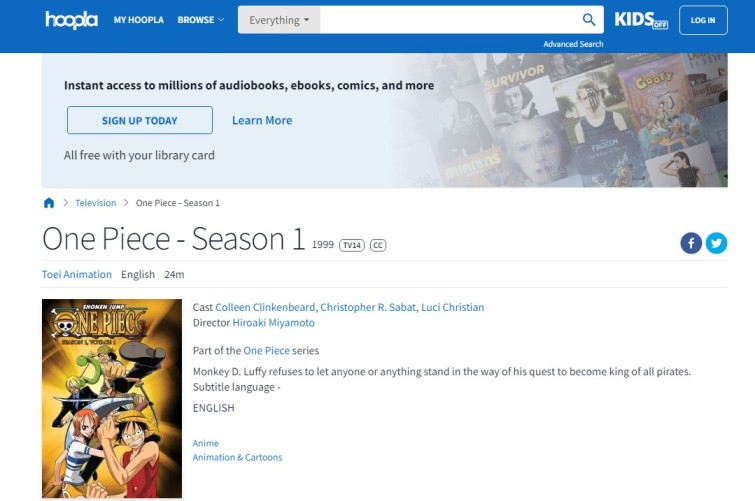This screenshot has width=755, height=501.
Task: Open the Everything search filter dropdown
Action: pos(279,20)
